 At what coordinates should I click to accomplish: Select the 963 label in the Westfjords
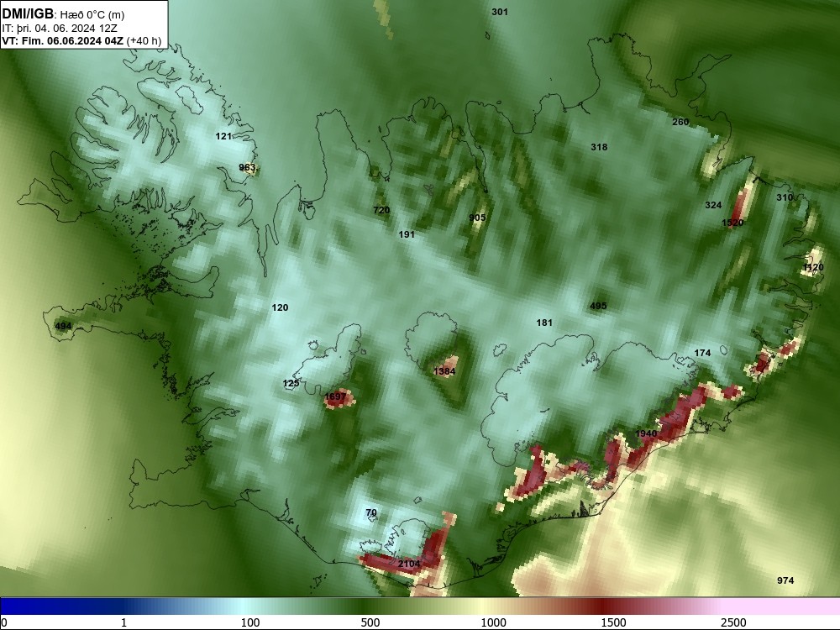coord(247,168)
